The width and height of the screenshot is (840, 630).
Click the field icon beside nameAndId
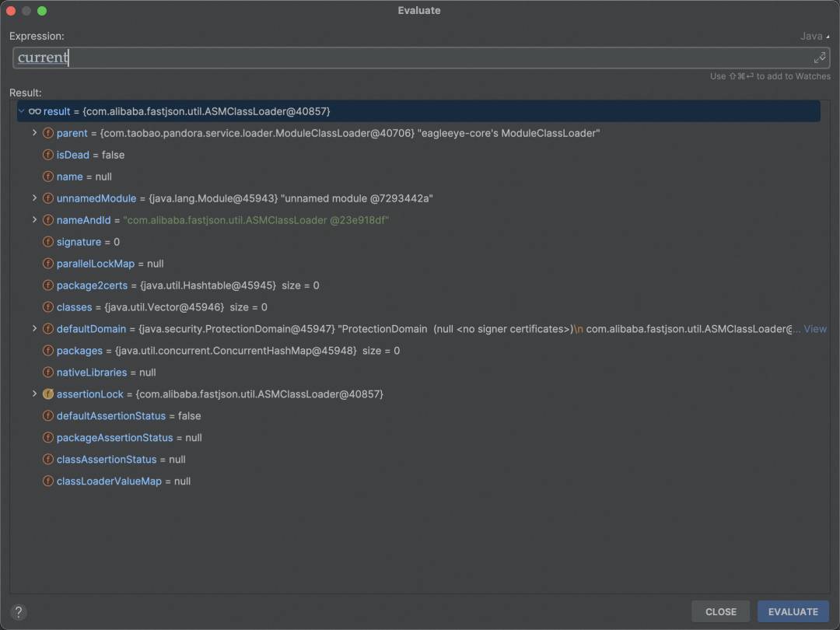(x=47, y=220)
